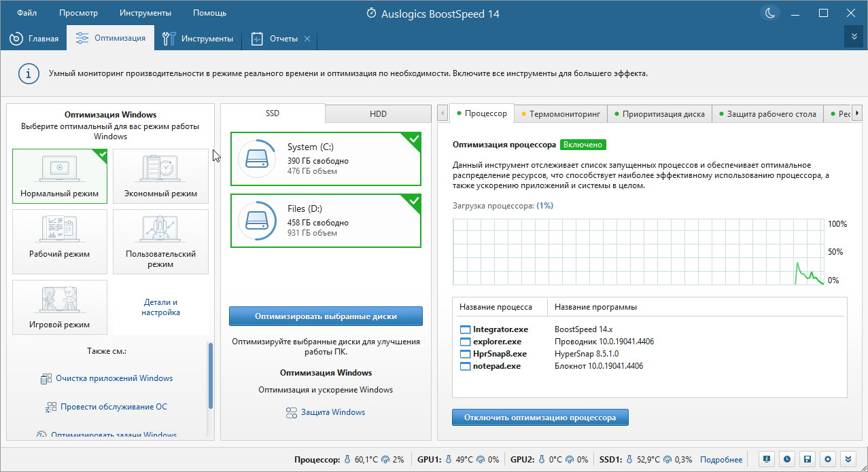Click the Files (D:) drive icon
The image size is (868, 472).
(x=257, y=221)
